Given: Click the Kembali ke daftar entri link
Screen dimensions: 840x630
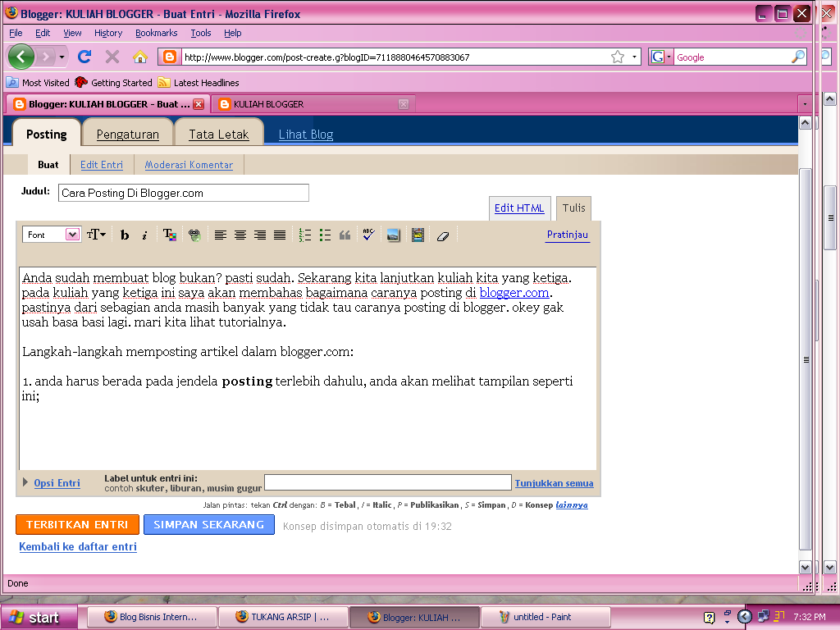Looking at the screenshot, I should tap(78, 546).
